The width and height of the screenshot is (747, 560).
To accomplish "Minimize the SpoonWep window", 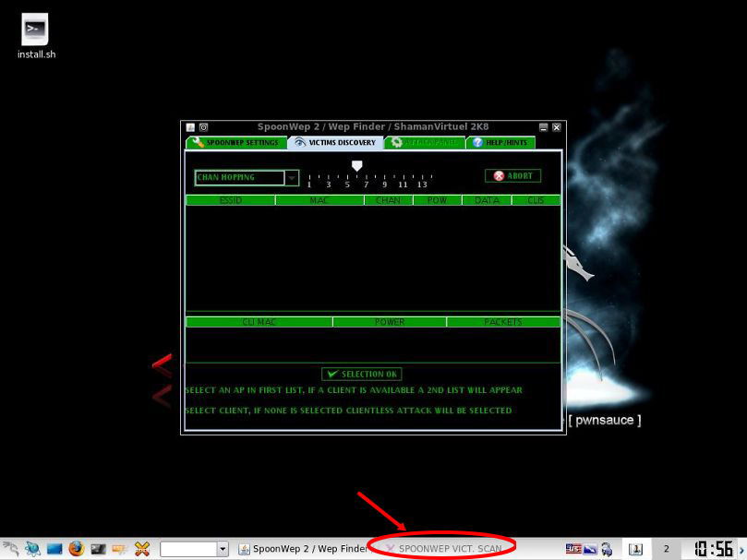I will click(x=543, y=127).
